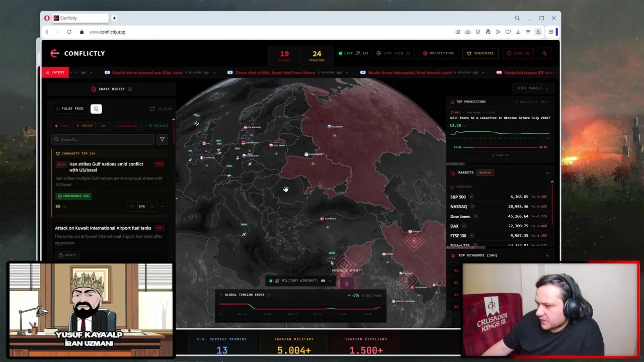Click Sign In under the prediction chart

(500, 155)
